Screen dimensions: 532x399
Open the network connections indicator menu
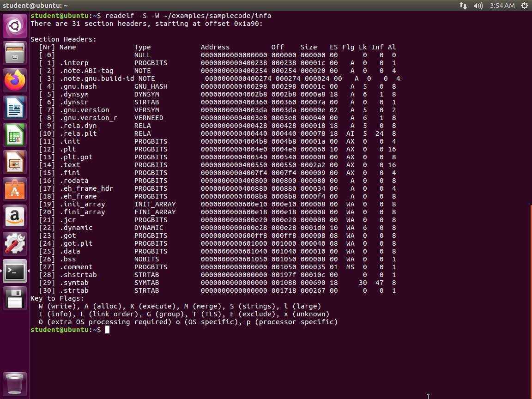[x=463, y=6]
